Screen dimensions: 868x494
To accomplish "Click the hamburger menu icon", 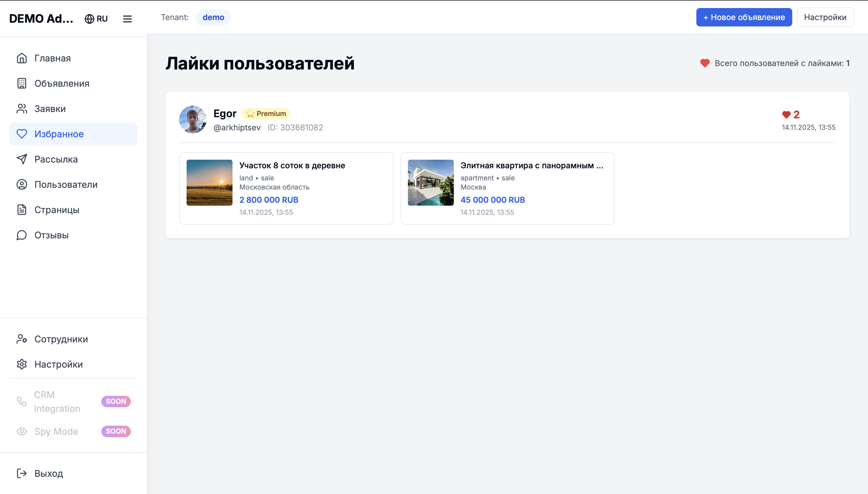I will click(x=127, y=19).
